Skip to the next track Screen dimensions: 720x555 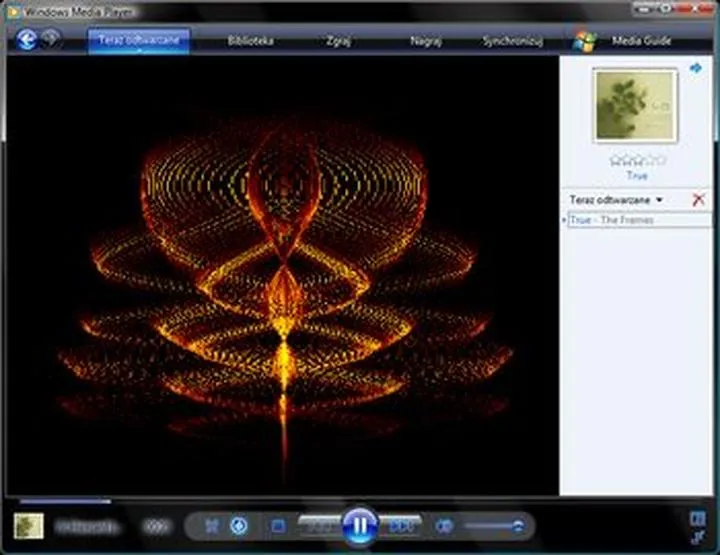(401, 527)
